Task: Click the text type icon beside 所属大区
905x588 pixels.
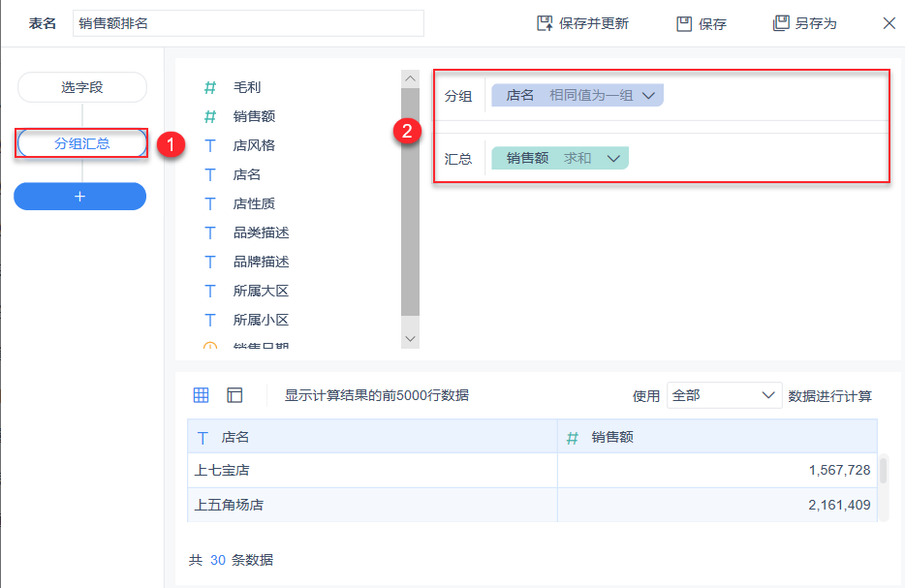Action: (x=210, y=291)
